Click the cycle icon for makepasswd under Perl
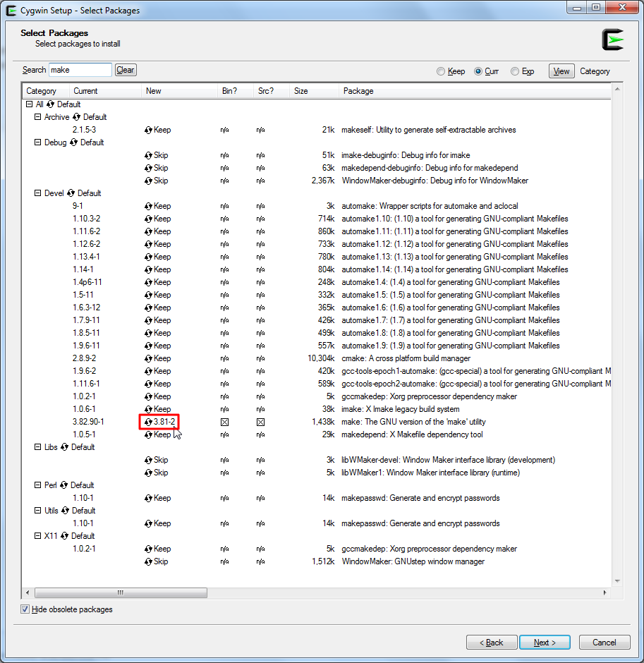This screenshot has height=663, width=644. (148, 498)
